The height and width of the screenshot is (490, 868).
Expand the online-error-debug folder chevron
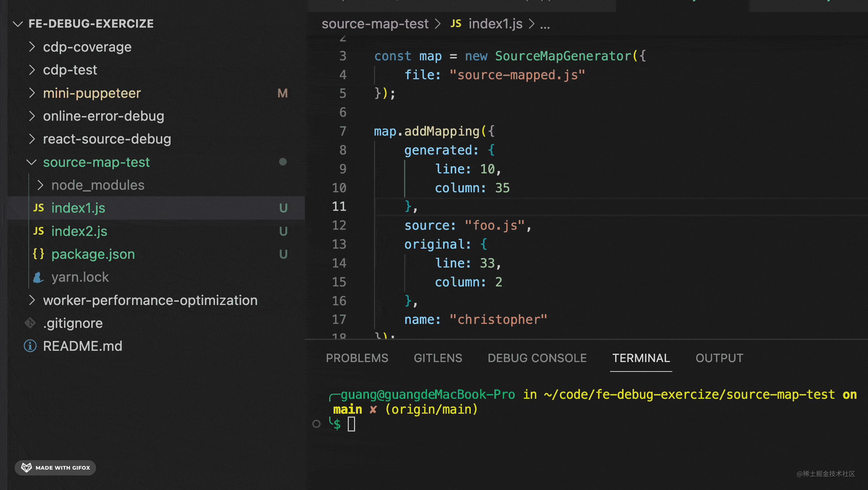point(32,116)
